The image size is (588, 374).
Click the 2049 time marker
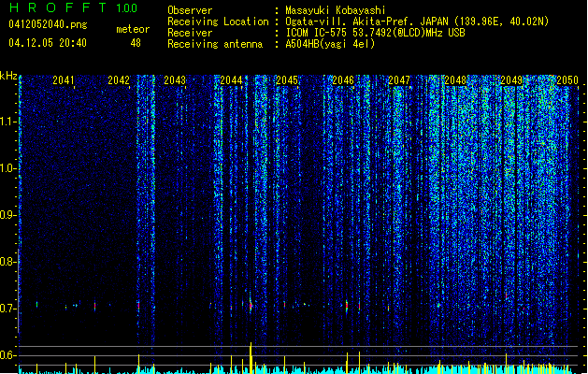[x=511, y=80]
